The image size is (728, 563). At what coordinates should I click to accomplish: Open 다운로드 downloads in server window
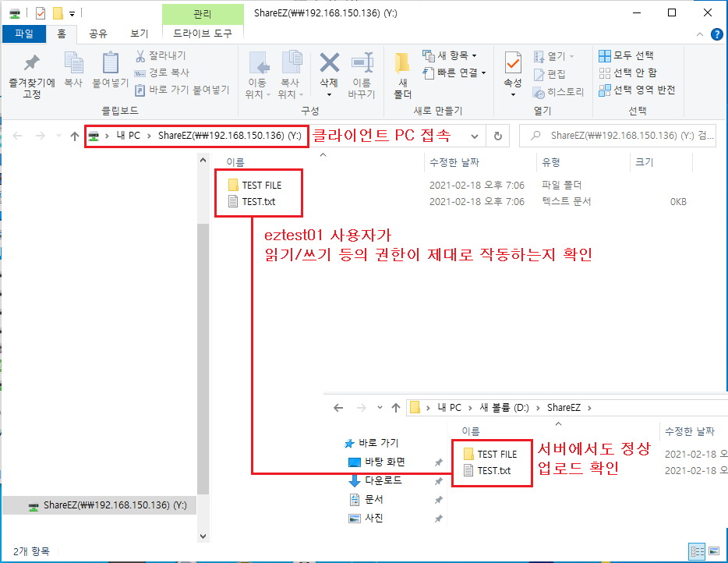click(x=375, y=481)
